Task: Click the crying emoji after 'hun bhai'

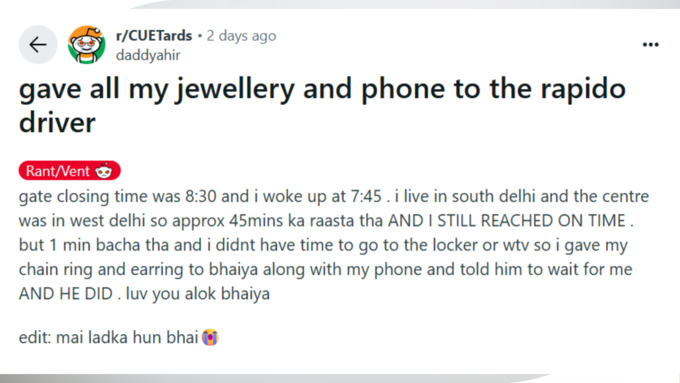Action: pyautogui.click(x=210, y=337)
